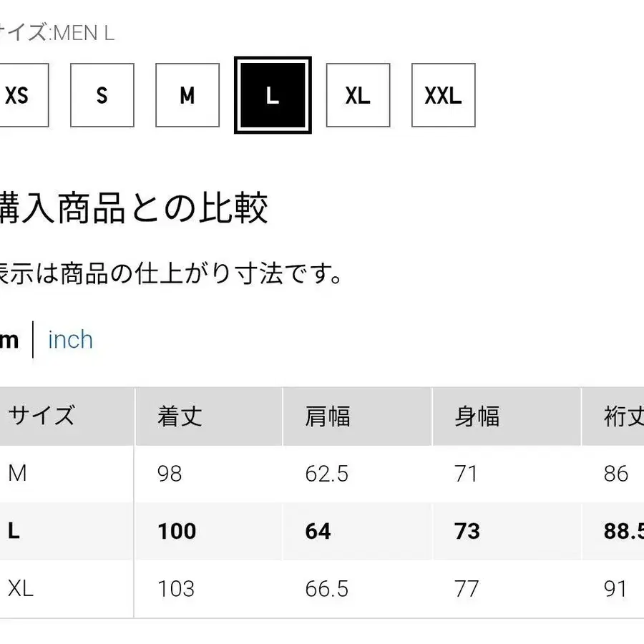This screenshot has width=644, height=644.
Task: Select the XXL size option
Action: 443,95
